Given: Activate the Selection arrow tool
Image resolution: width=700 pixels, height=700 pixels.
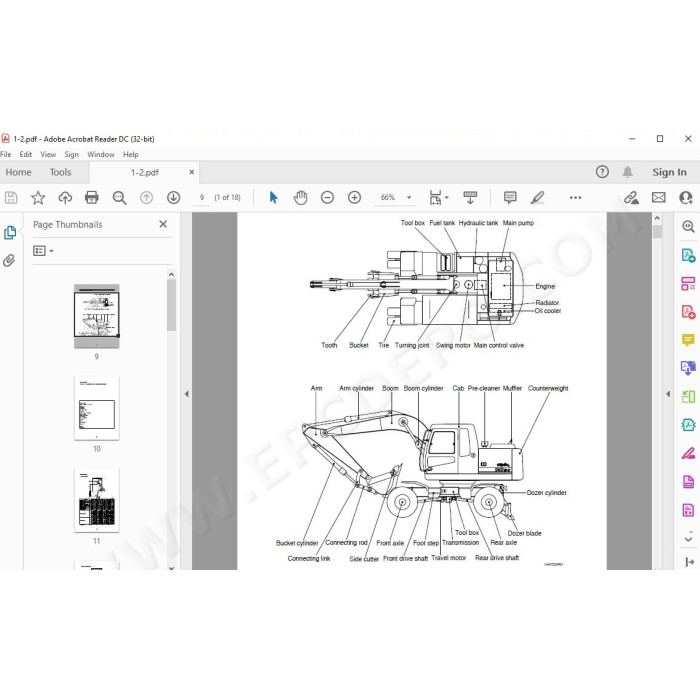Looking at the screenshot, I should coord(273,197).
